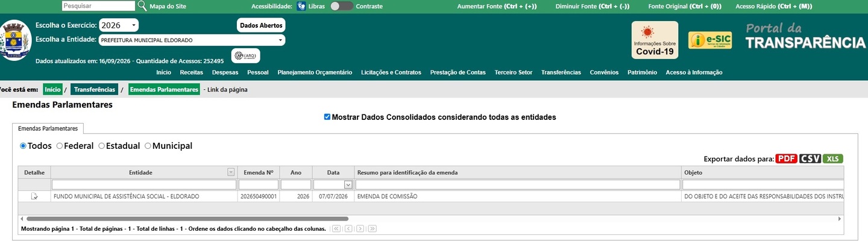Export table data to XLS
Viewport: 868px width, 241px height.
833,158
